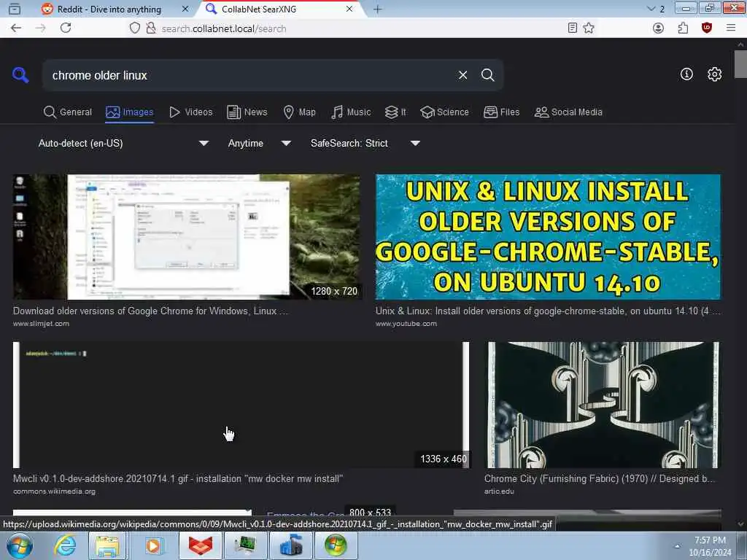This screenshot has height=560, width=747.
Task: Click the www.youtube.com source text
Action: (x=406, y=324)
